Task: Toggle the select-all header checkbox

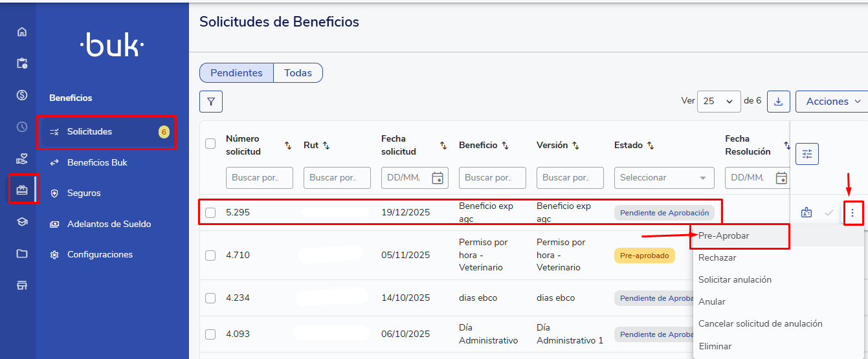Action: (x=210, y=144)
